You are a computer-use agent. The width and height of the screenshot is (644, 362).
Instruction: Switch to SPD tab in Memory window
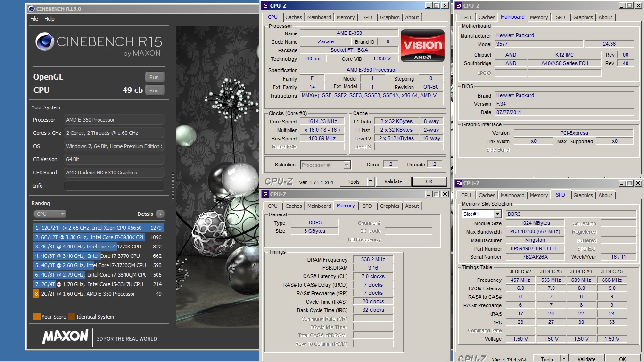click(x=367, y=206)
